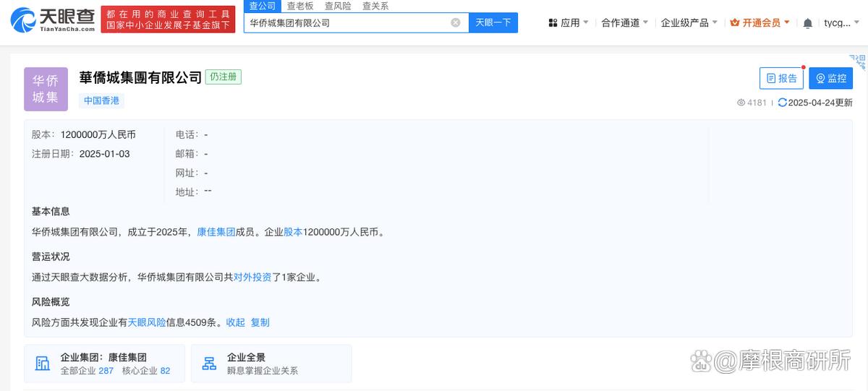Open the TianYanCha logo homepage
868x391 pixels.
point(54,20)
